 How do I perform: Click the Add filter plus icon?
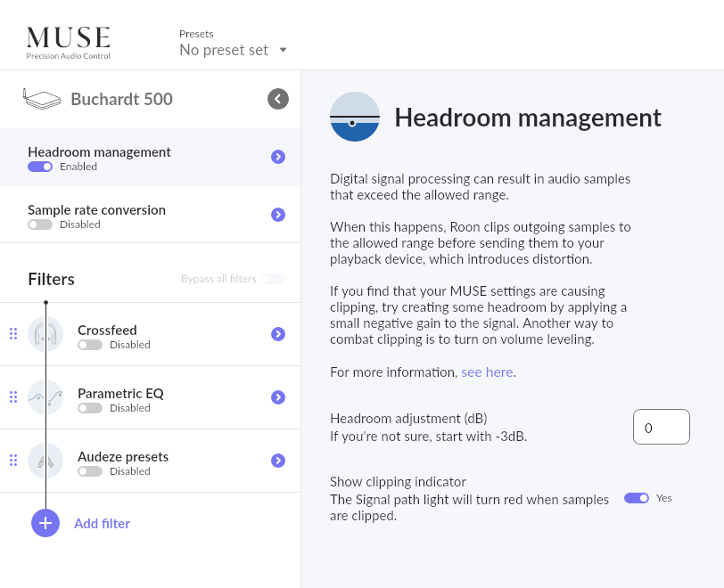pos(45,523)
